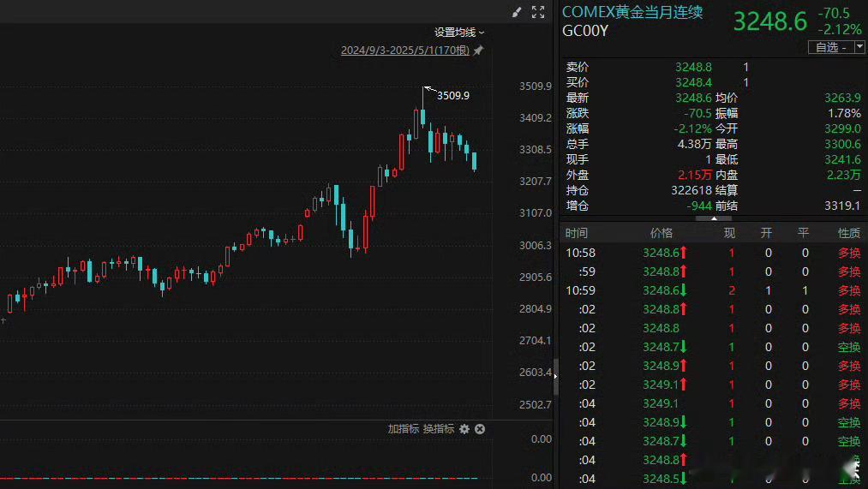This screenshot has height=489, width=868.
Task: Close the indicator panel with X icon
Action: [x=480, y=429]
